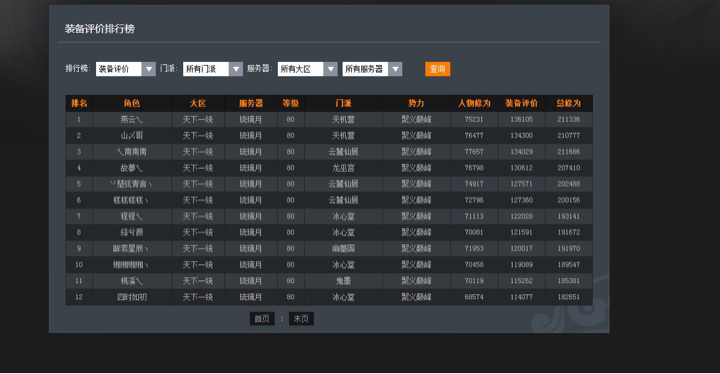The image size is (720, 374).
Task: Select character 桃溪乀 in rank 11
Action: click(x=132, y=281)
